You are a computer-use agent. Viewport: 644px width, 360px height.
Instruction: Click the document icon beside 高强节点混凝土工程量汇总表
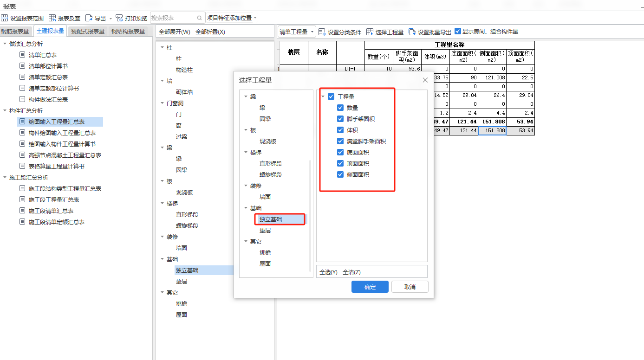pyautogui.click(x=22, y=155)
